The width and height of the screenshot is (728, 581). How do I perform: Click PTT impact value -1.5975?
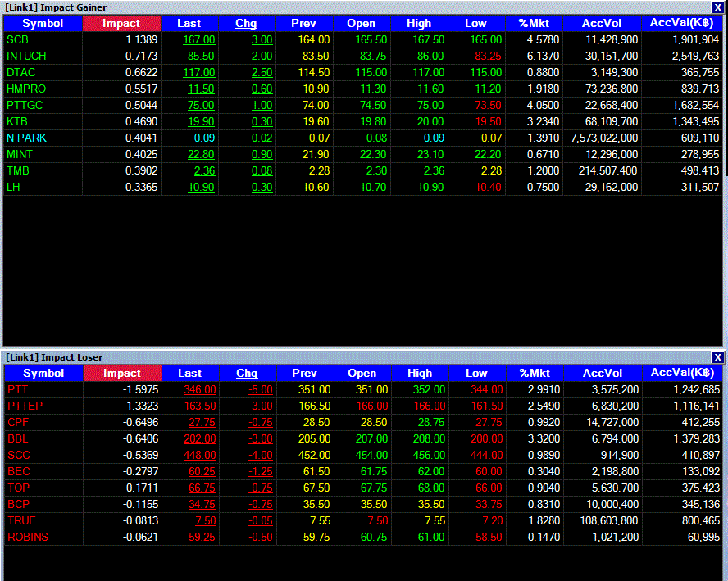click(x=141, y=390)
